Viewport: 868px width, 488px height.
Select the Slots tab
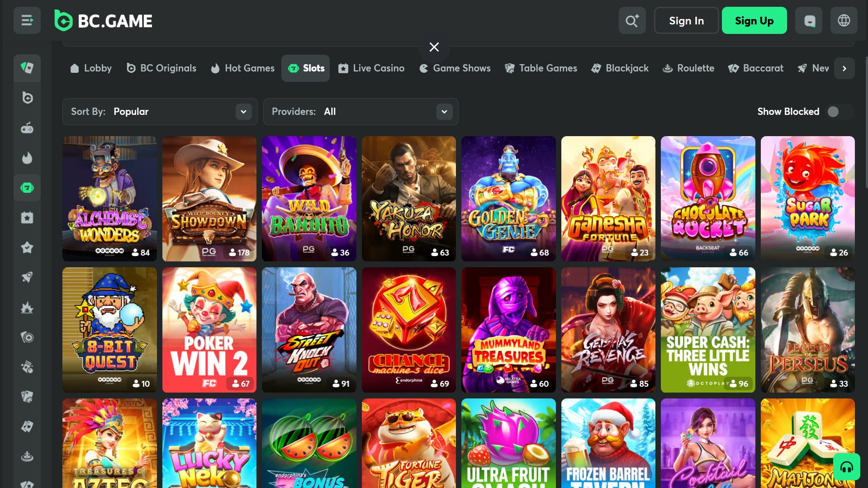click(x=306, y=68)
